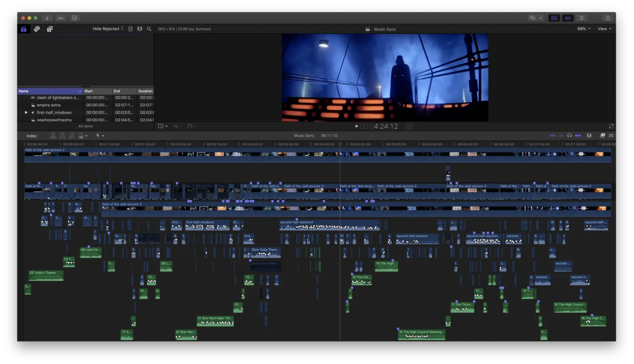Toggle audio skimming
Screen dimensions: 634x364
561,136
